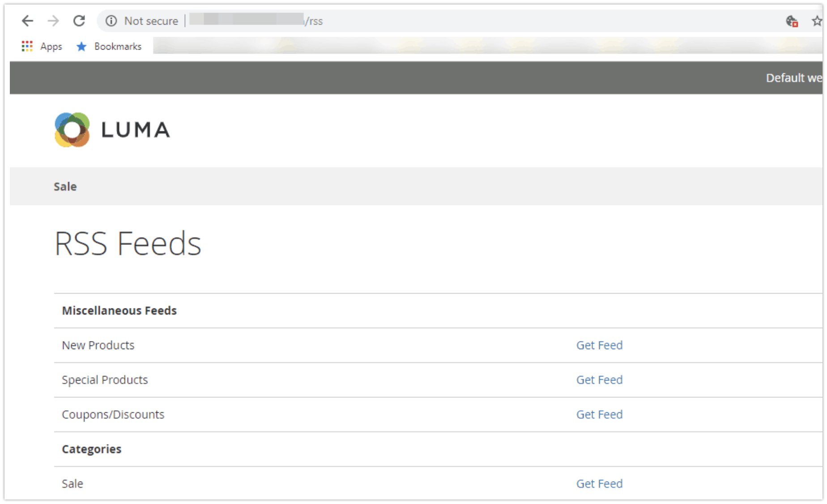Click the Luma logo
This screenshot has height=504, width=827.
tap(112, 130)
